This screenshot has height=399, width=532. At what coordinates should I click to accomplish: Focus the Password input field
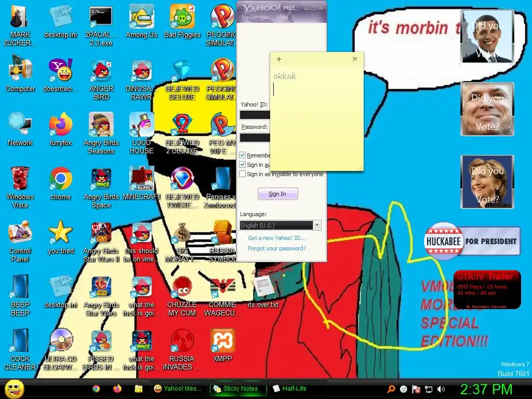coord(255,137)
